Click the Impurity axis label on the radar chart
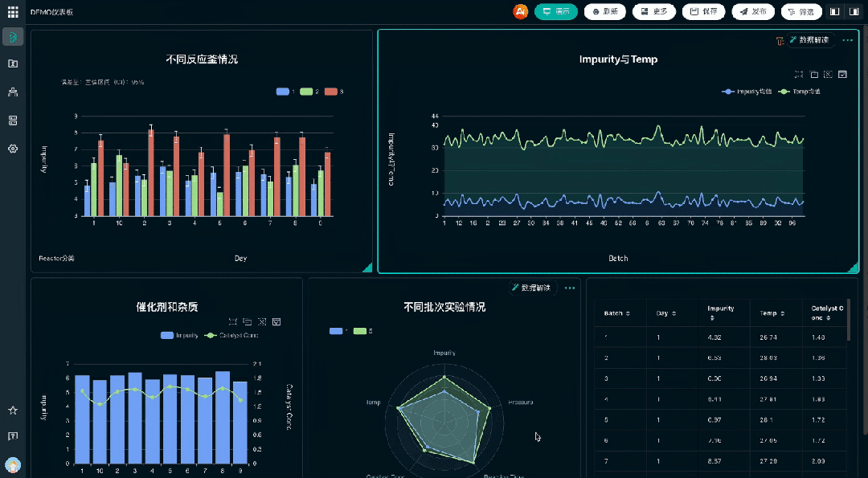The image size is (868, 478). tap(444, 353)
